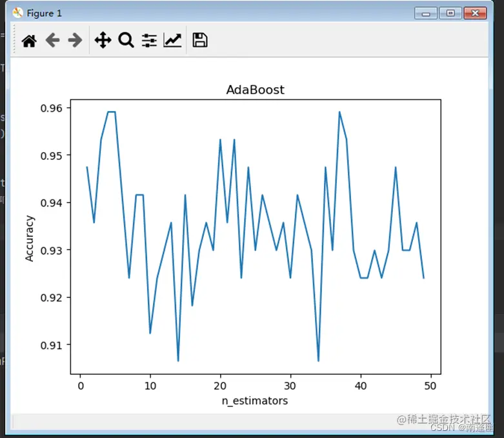
Task: Open the Edit axis and curve parameters tool
Action: (172, 41)
